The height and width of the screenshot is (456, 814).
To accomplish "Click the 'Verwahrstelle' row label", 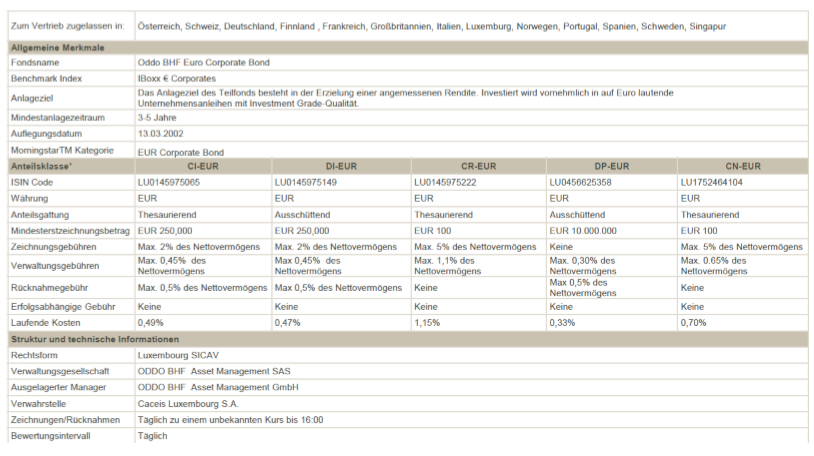I will coord(38,404).
